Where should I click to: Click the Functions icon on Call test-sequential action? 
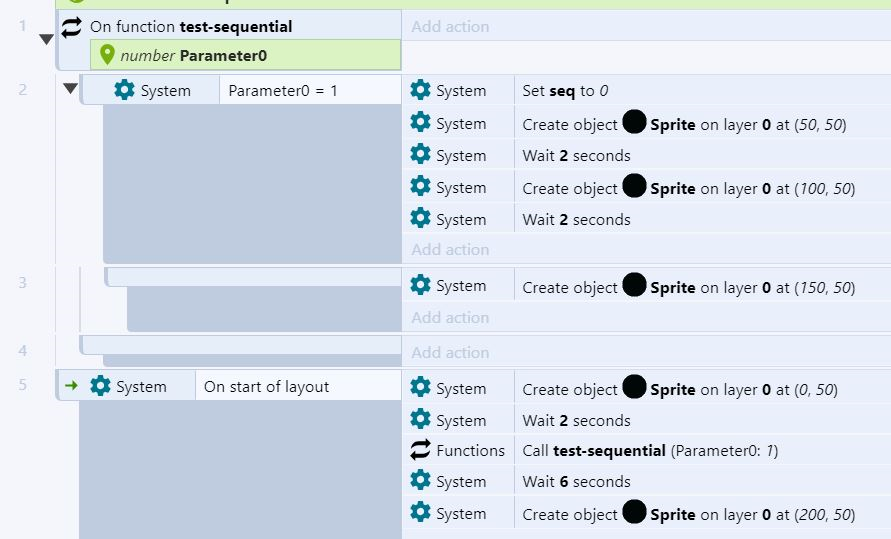[421, 450]
